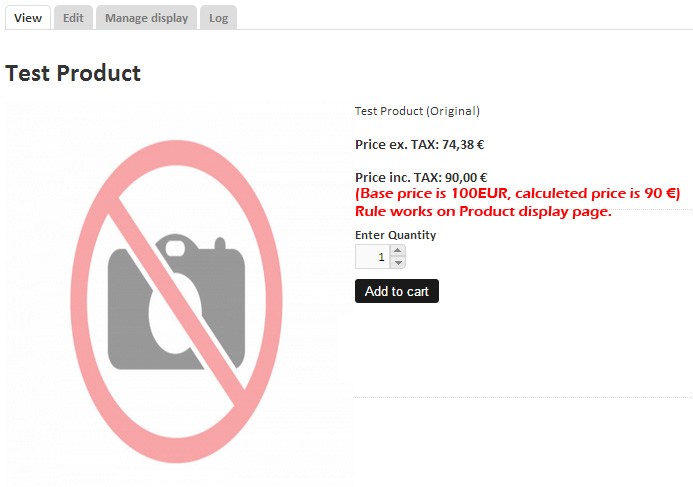This screenshot has height=487, width=693.
Task: Select the Test Product (Original) text
Action: [417, 111]
